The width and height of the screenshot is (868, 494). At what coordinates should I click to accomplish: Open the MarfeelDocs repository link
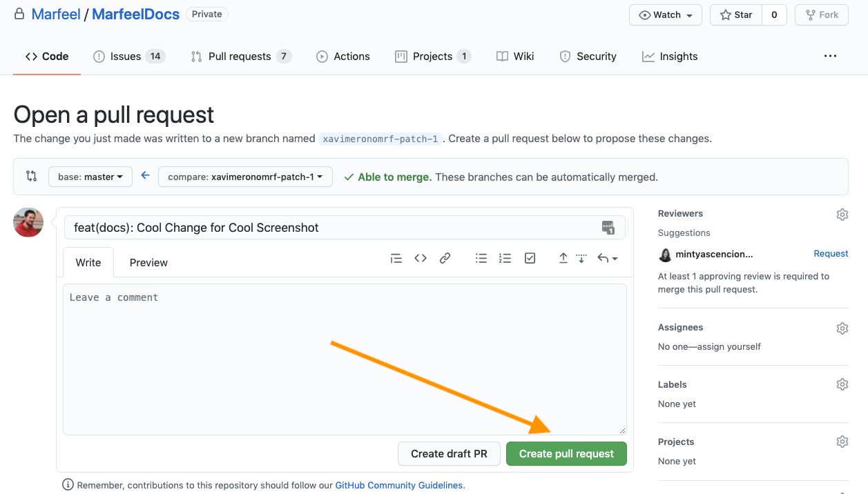pyautogui.click(x=135, y=14)
